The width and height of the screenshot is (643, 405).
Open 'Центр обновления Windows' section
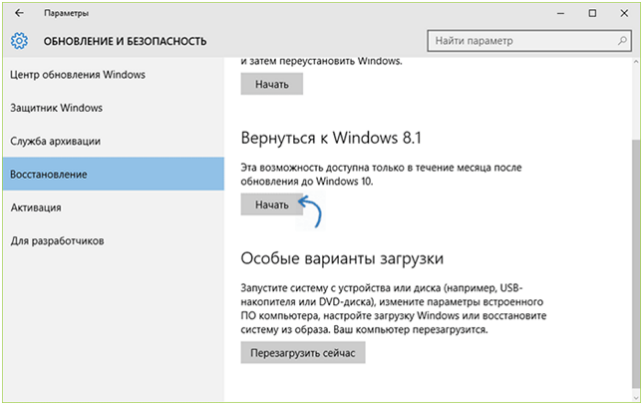point(113,75)
